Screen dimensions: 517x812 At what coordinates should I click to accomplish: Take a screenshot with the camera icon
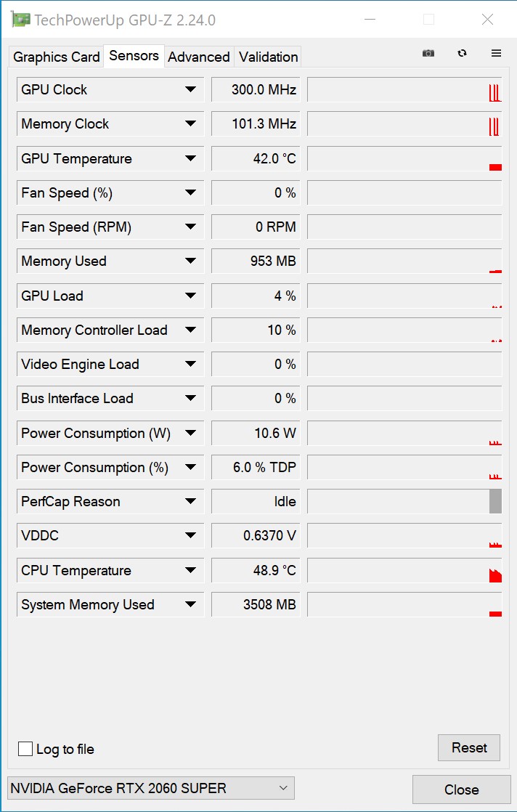click(x=428, y=53)
